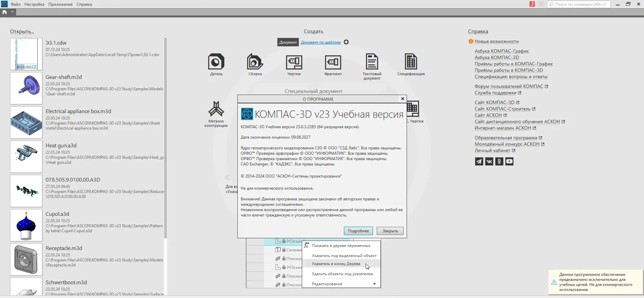Click the red notification icon in title bar
644x298 pixels.
pos(532,4)
